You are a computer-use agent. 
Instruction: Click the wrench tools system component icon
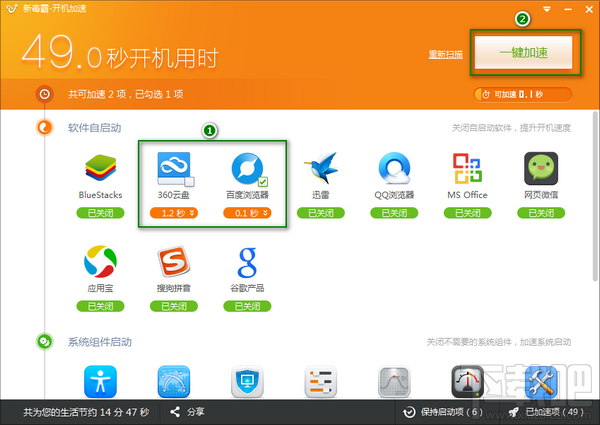[x=541, y=381]
